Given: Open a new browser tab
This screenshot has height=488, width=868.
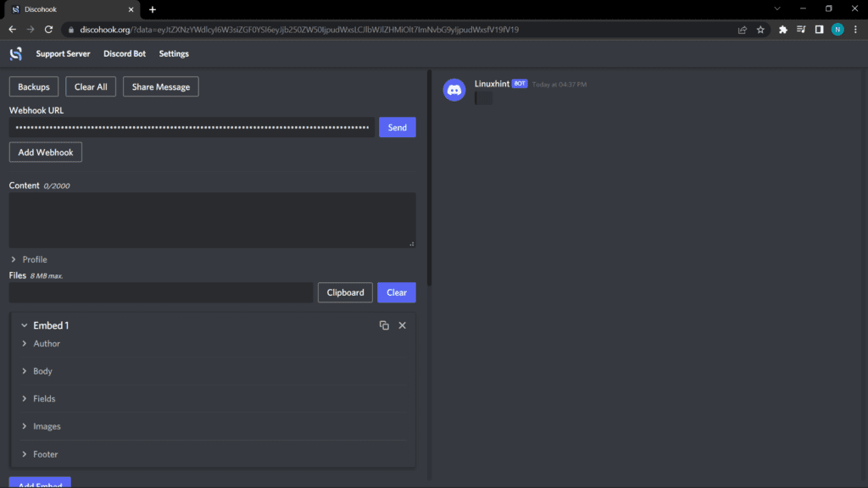Looking at the screenshot, I should (x=153, y=9).
